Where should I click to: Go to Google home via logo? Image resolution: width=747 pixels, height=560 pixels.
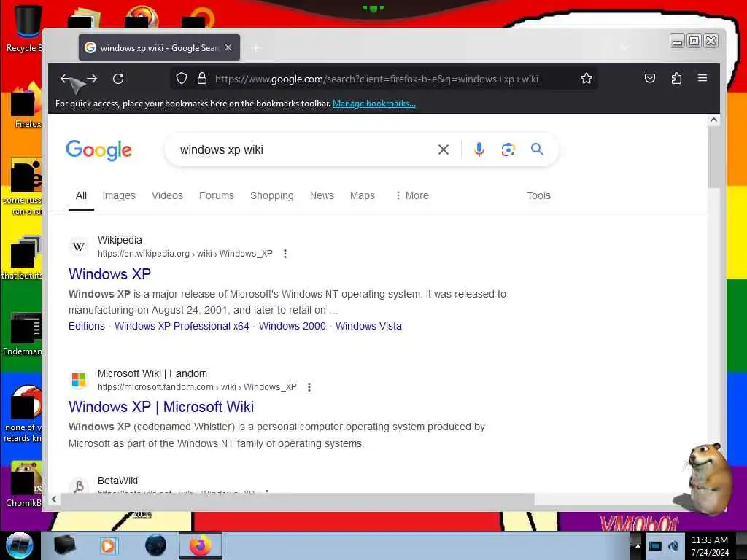pyautogui.click(x=98, y=150)
